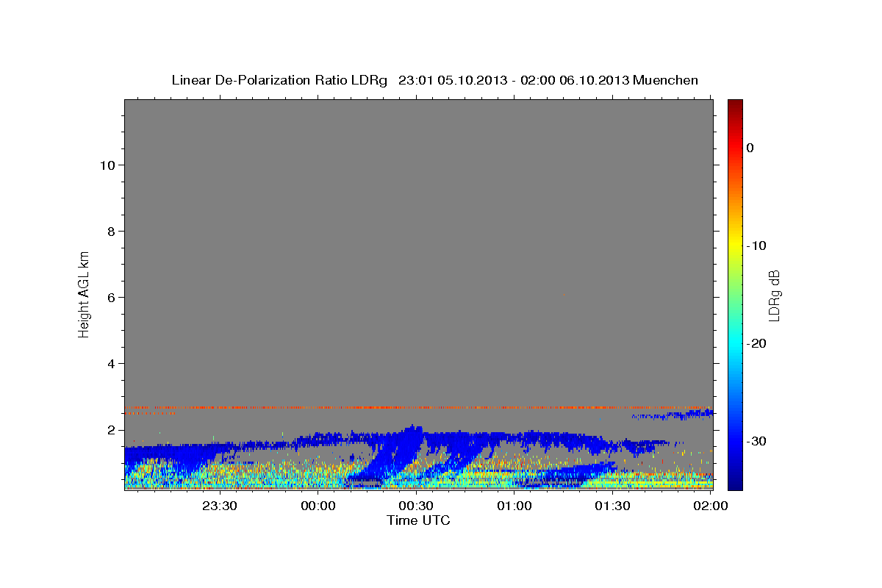Click the Time UTC axis label

tap(418, 520)
